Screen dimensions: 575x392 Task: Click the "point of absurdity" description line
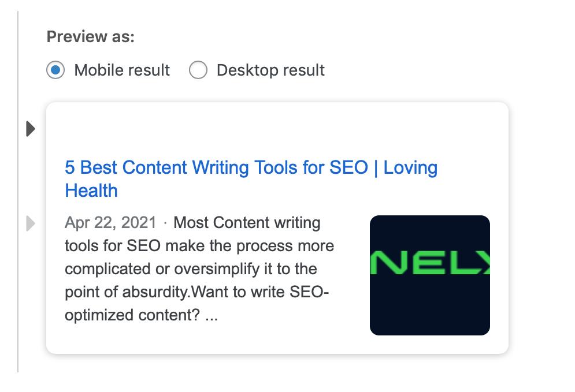(127, 293)
